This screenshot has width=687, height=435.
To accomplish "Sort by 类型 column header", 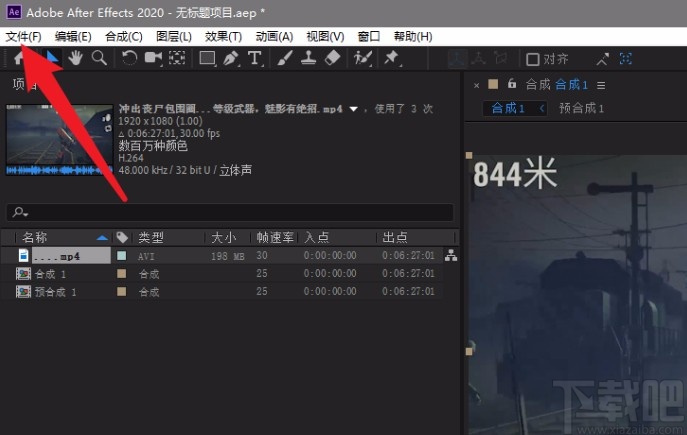I will [x=151, y=237].
